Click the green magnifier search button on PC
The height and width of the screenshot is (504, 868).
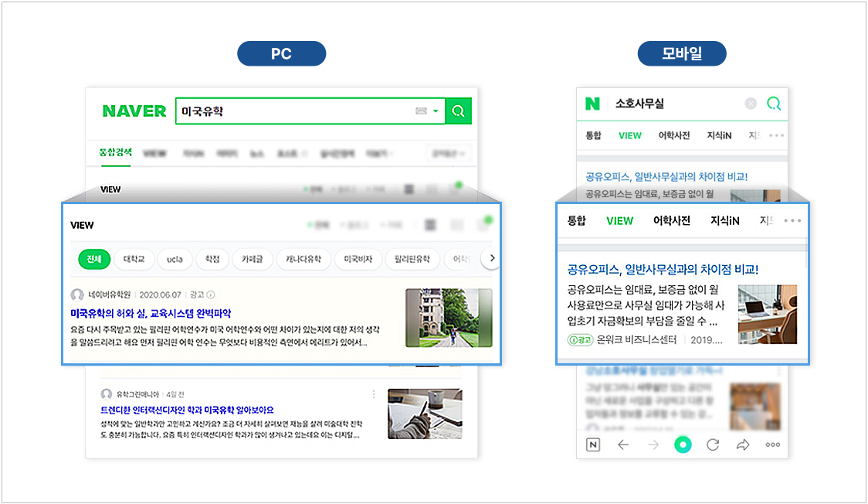point(459,111)
